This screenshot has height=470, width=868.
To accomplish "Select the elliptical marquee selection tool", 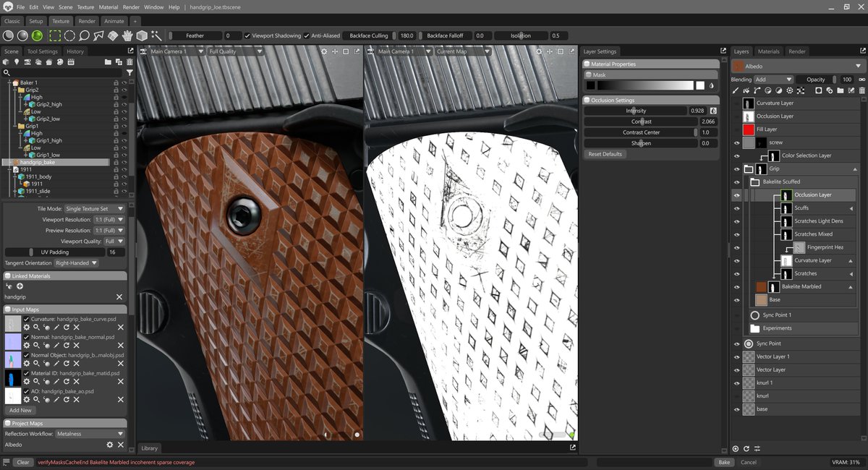I will point(69,35).
